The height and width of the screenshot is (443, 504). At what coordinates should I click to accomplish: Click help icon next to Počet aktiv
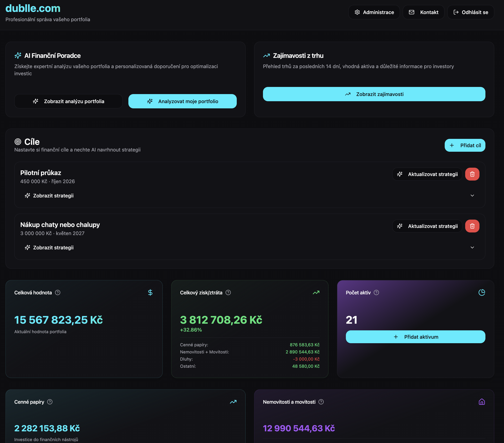376,292
